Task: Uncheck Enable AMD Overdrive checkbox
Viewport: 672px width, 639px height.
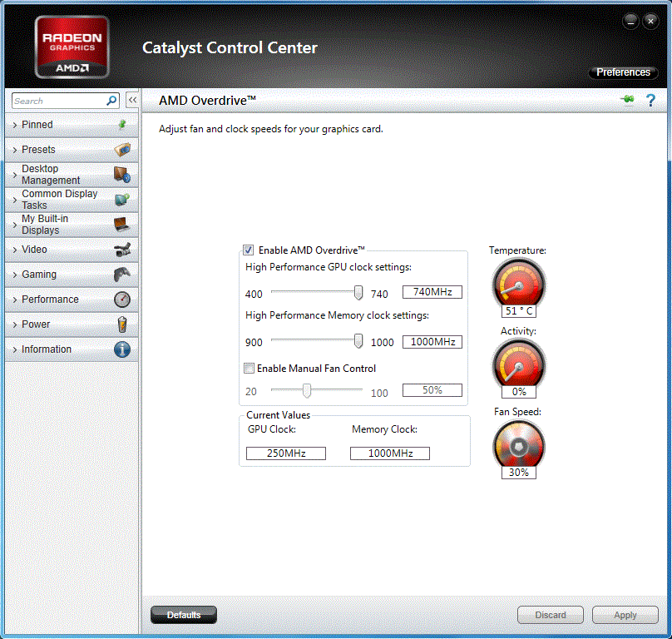Action: coord(248,250)
